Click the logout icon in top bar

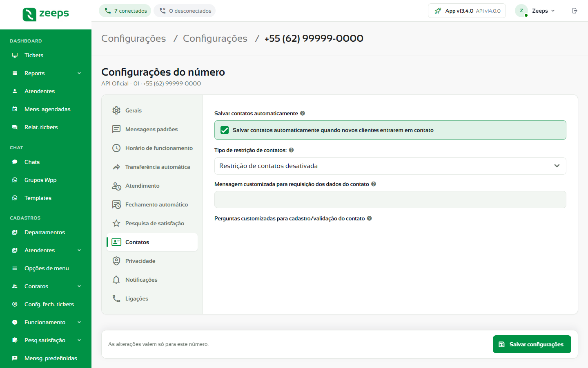[575, 11]
